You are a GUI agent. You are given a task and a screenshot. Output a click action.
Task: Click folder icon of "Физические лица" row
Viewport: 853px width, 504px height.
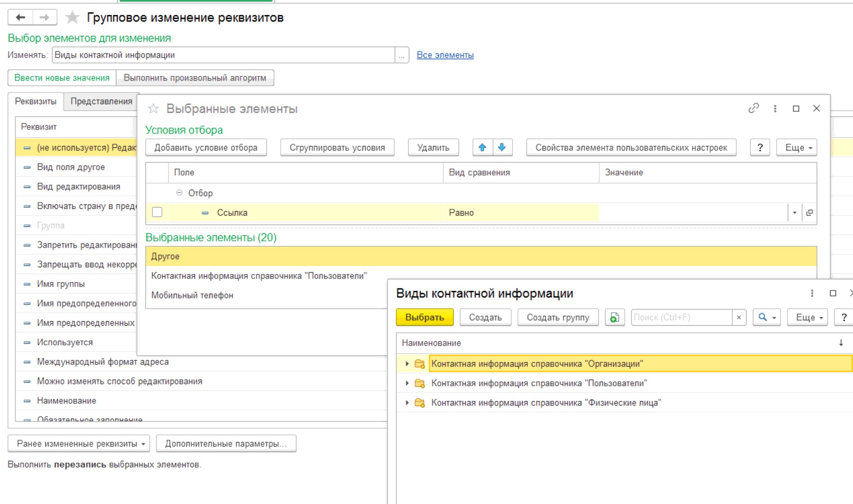tap(420, 402)
